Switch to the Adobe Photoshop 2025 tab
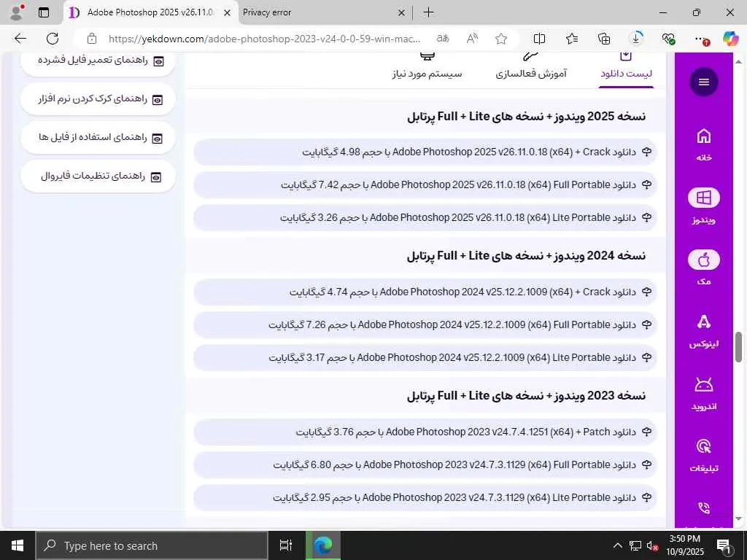Screen dimensions: 747x560 click(150, 12)
